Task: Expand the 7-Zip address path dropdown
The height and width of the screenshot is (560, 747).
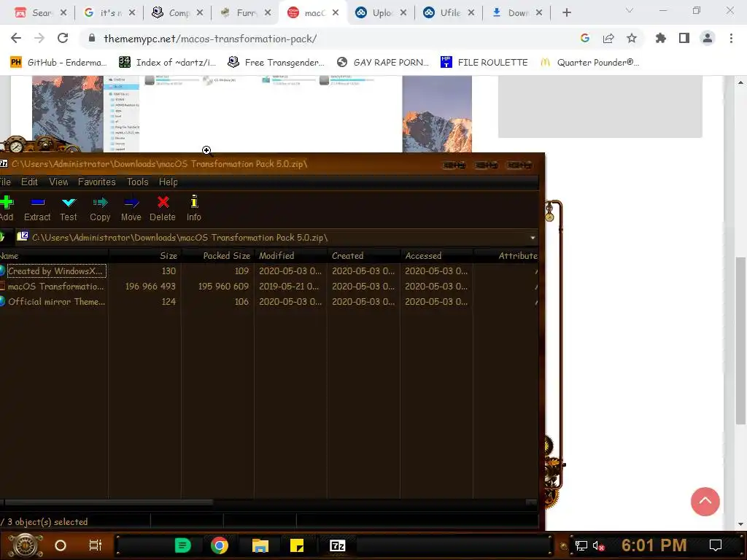Action: pos(532,238)
